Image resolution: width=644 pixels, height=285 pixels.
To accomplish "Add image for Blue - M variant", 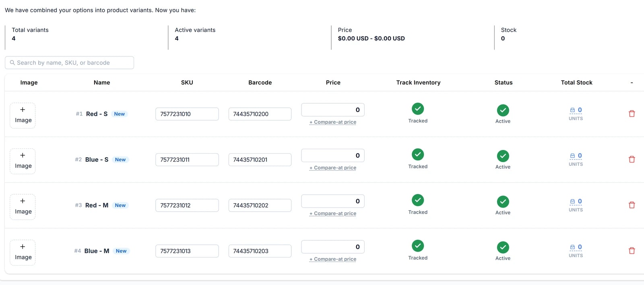I will (23, 252).
